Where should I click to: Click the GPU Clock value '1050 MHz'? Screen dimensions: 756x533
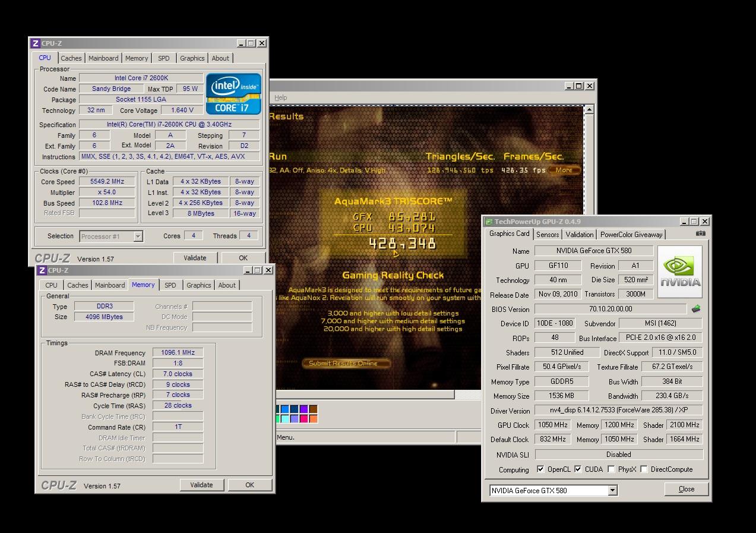pyautogui.click(x=553, y=425)
